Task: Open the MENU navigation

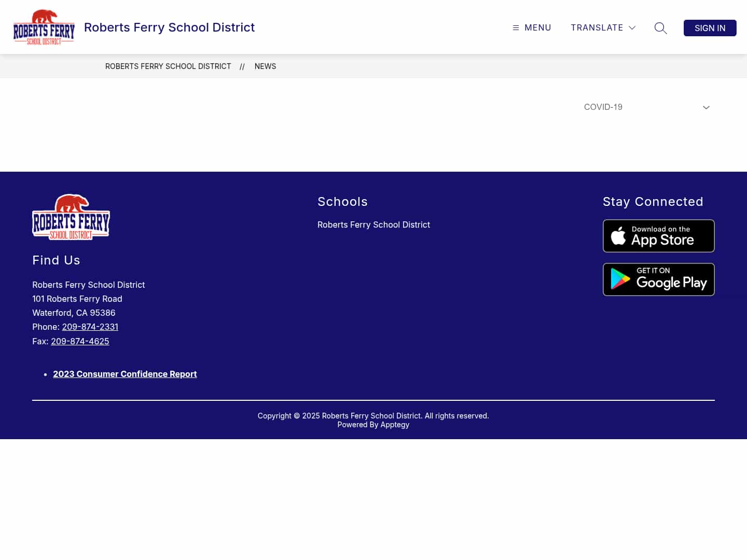Action: 532,27
